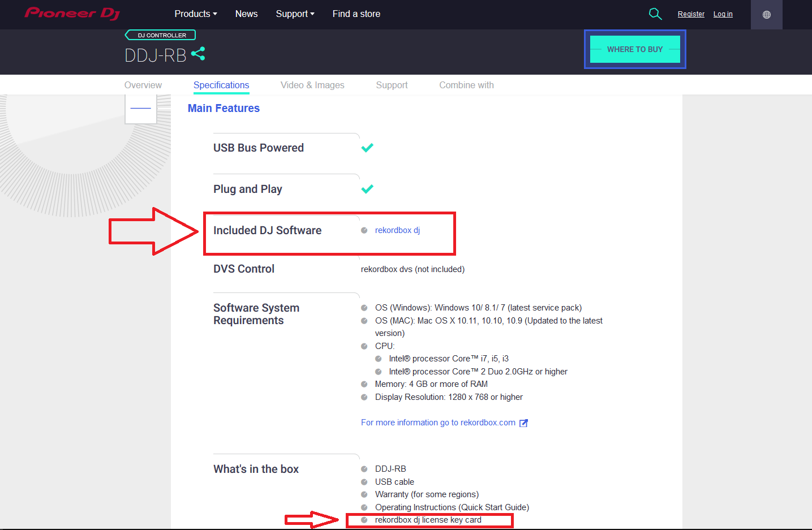Click the Included DJ Software label
The height and width of the screenshot is (530, 812).
coord(267,230)
